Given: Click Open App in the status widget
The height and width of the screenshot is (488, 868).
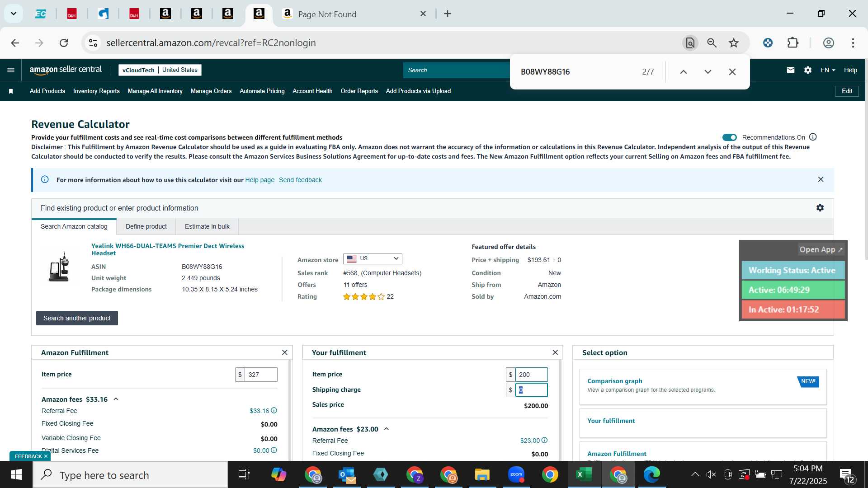Looking at the screenshot, I should tap(821, 249).
